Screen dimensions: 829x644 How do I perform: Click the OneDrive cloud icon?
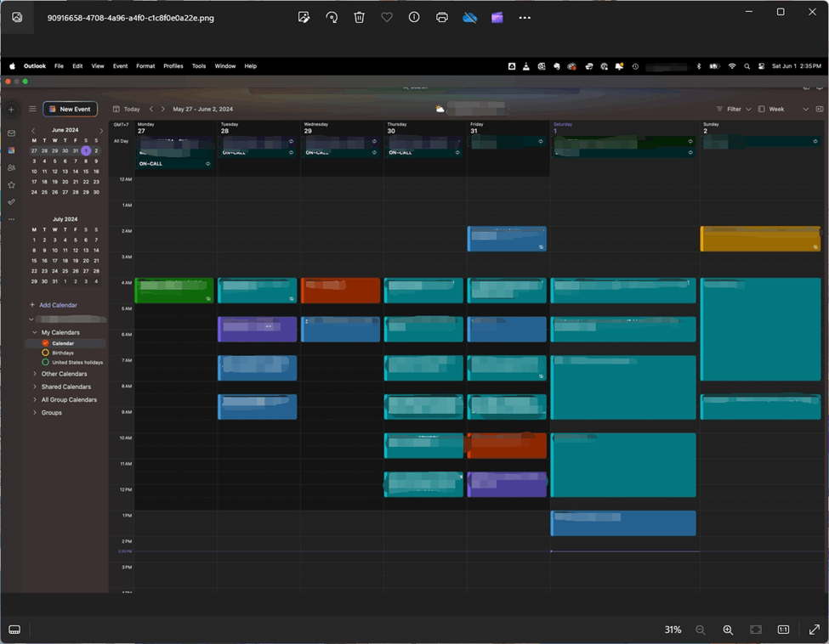469,18
